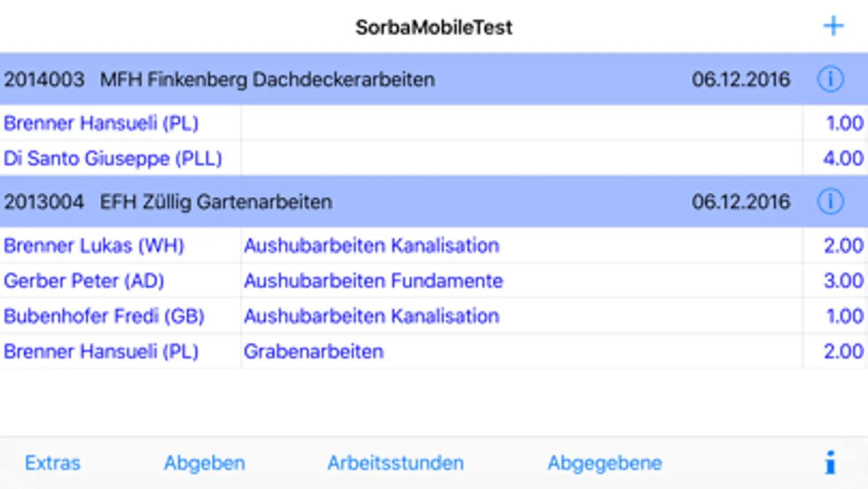Open the Abgegebene tab

(605, 463)
